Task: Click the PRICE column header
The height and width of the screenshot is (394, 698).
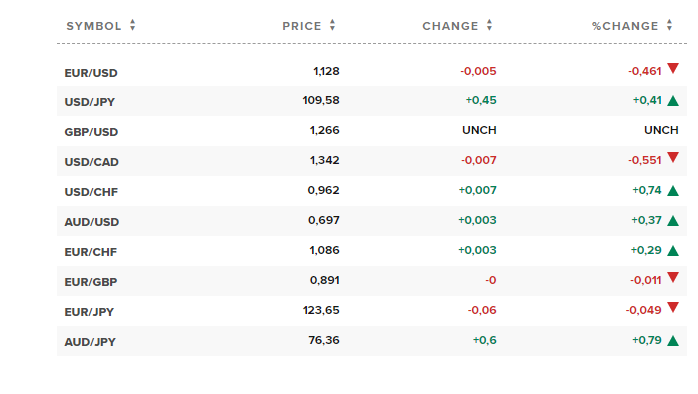Action: tap(302, 26)
